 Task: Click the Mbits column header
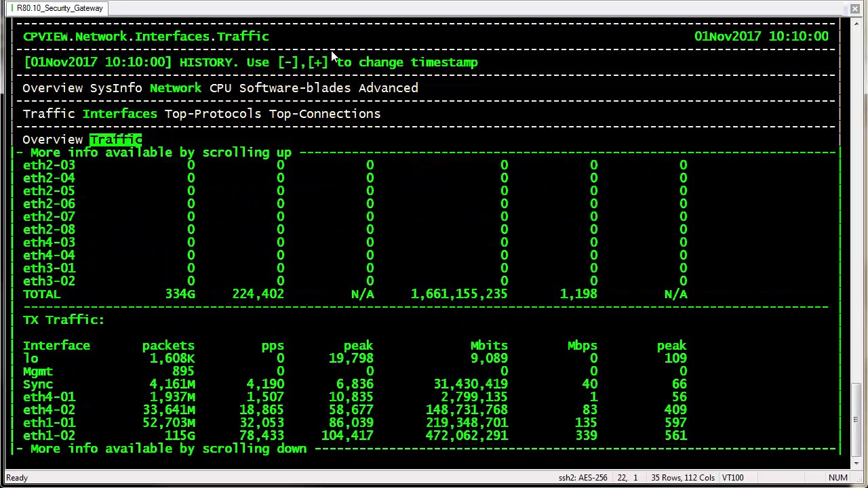(489, 346)
